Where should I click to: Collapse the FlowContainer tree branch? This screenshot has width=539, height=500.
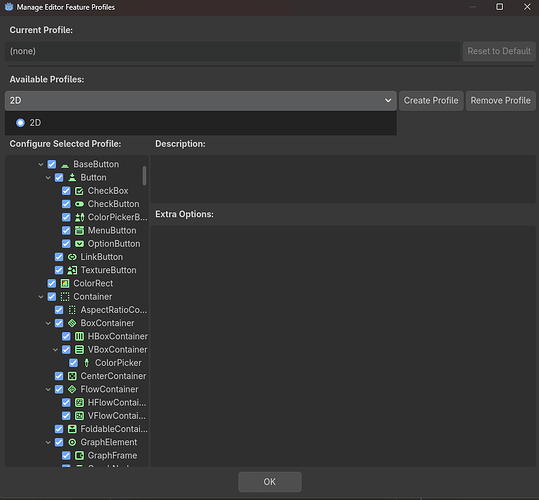click(48, 389)
